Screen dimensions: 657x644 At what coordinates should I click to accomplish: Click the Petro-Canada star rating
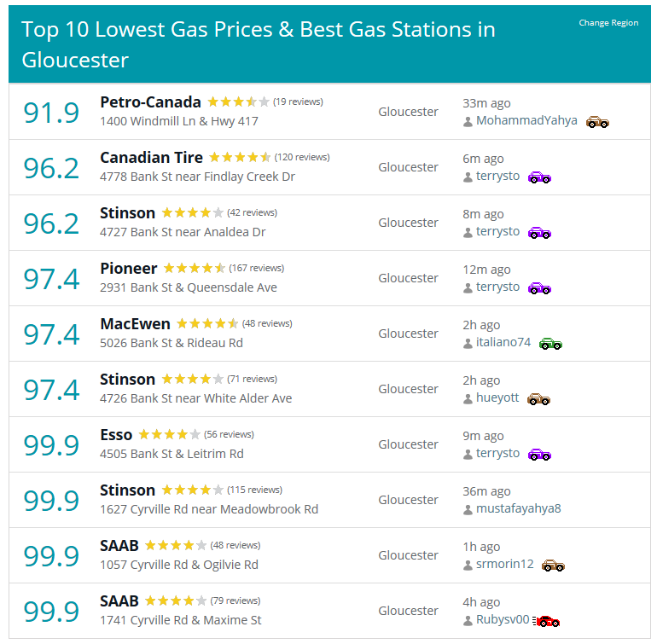coord(238,102)
